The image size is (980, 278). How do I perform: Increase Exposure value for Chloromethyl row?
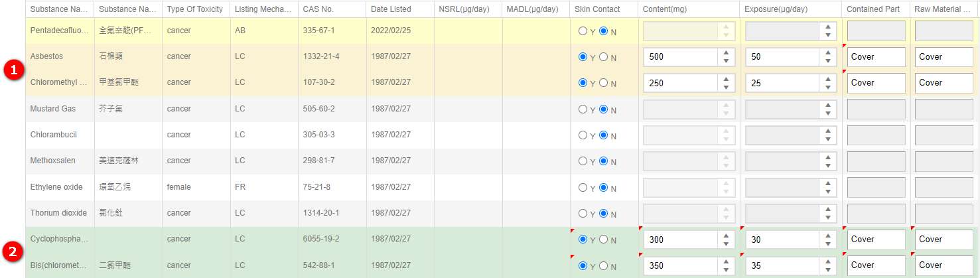point(827,78)
